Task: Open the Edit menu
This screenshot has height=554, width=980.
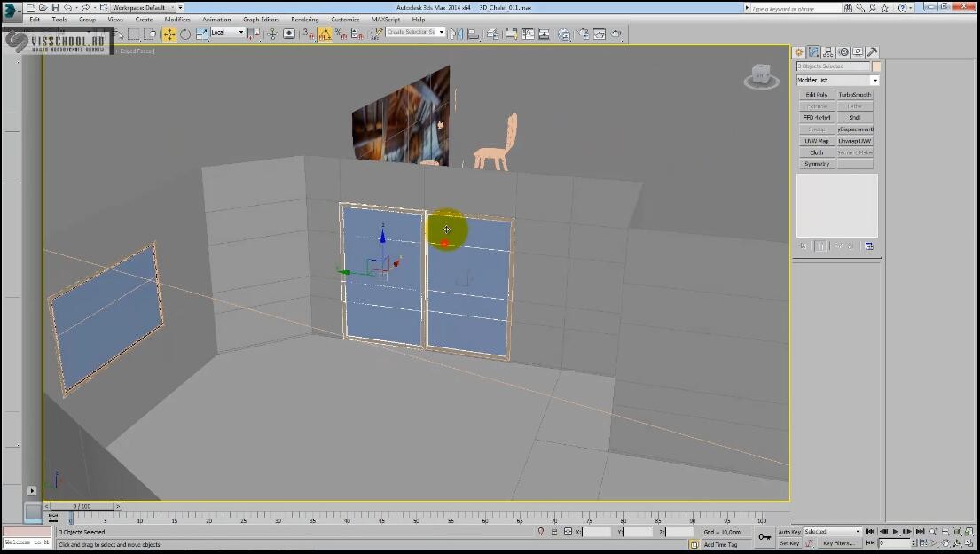Action: pyautogui.click(x=35, y=20)
